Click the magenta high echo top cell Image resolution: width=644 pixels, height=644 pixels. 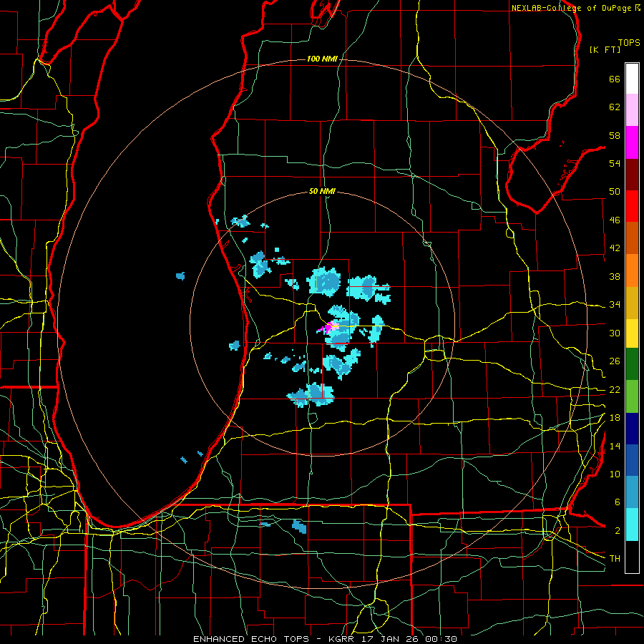tap(327, 328)
